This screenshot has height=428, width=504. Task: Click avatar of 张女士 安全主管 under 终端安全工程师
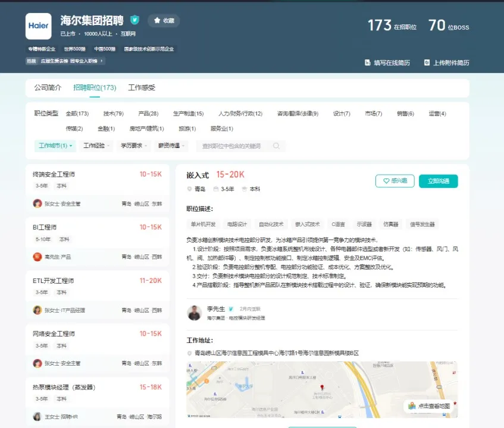point(37,203)
